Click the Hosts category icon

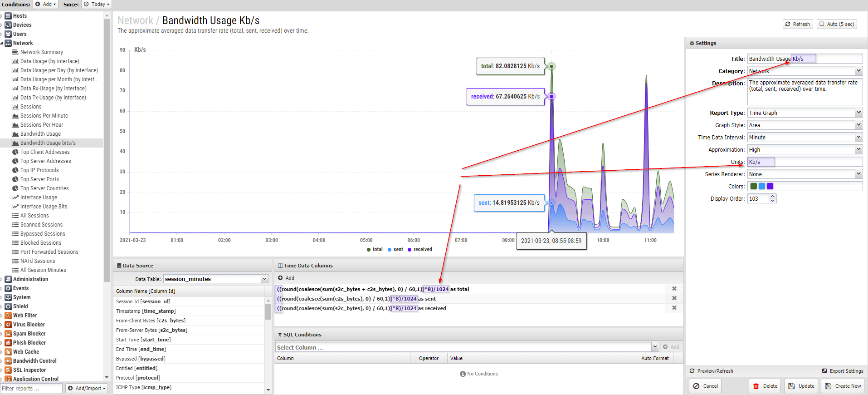8,16
